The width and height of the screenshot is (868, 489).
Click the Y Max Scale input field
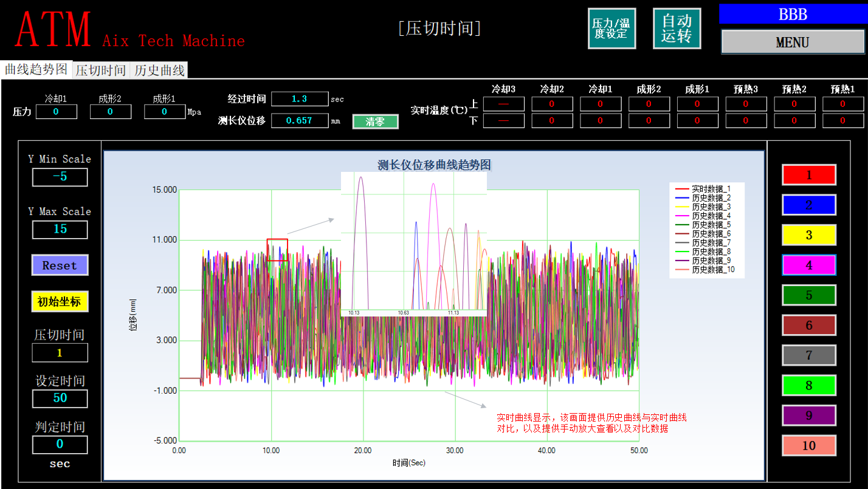(60, 230)
